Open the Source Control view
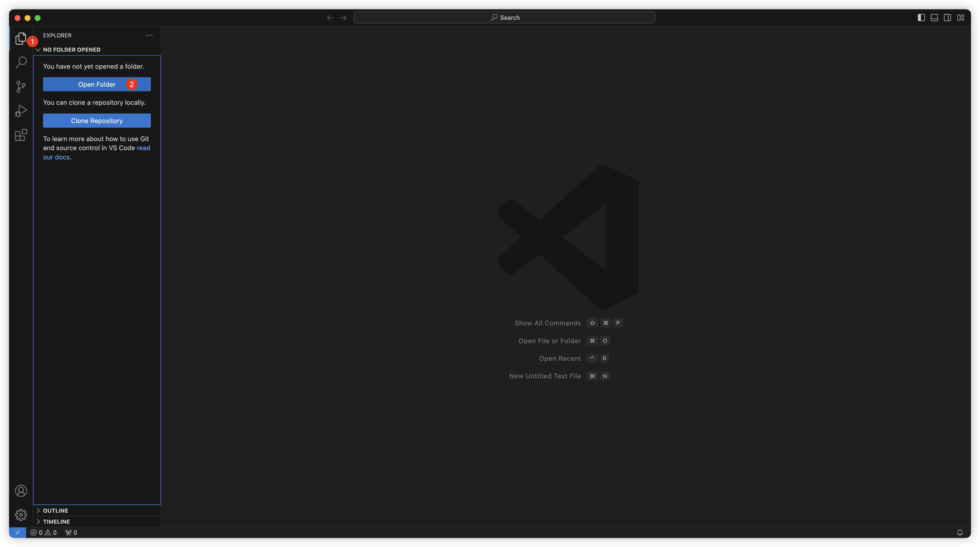This screenshot has height=547, width=980. pos(21,86)
